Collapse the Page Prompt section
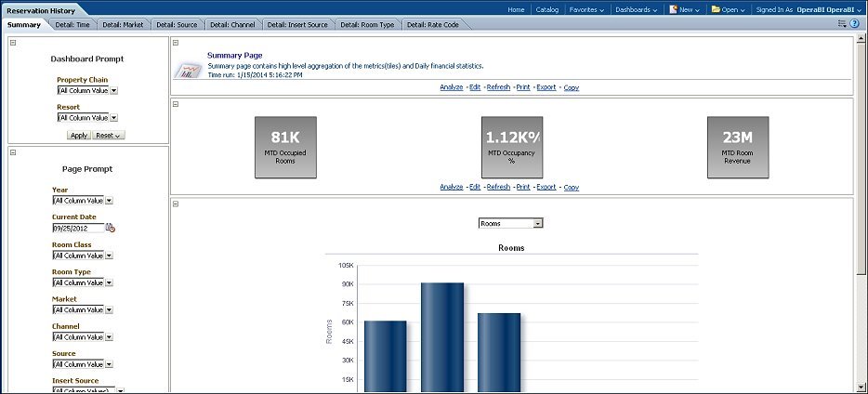This screenshot has height=394, width=868. click(13, 152)
